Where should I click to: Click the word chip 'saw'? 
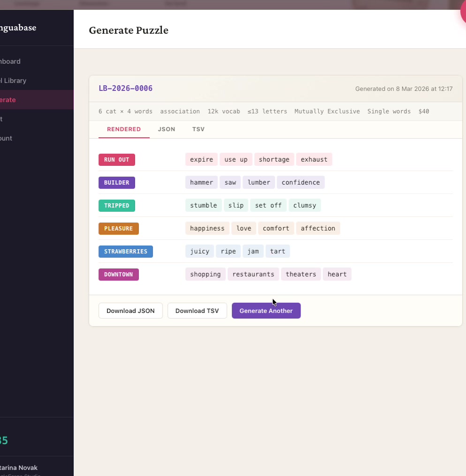tap(230, 182)
